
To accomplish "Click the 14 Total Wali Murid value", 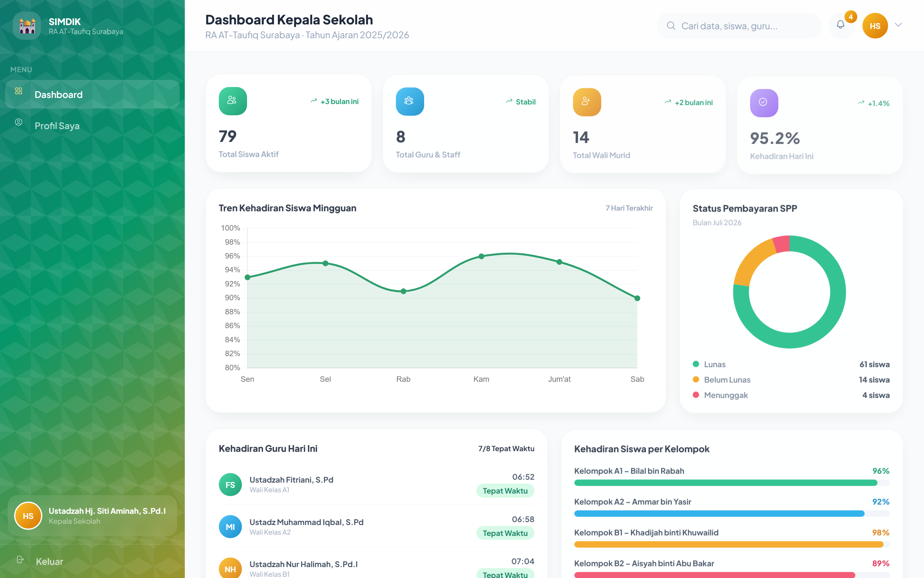I will click(581, 138).
